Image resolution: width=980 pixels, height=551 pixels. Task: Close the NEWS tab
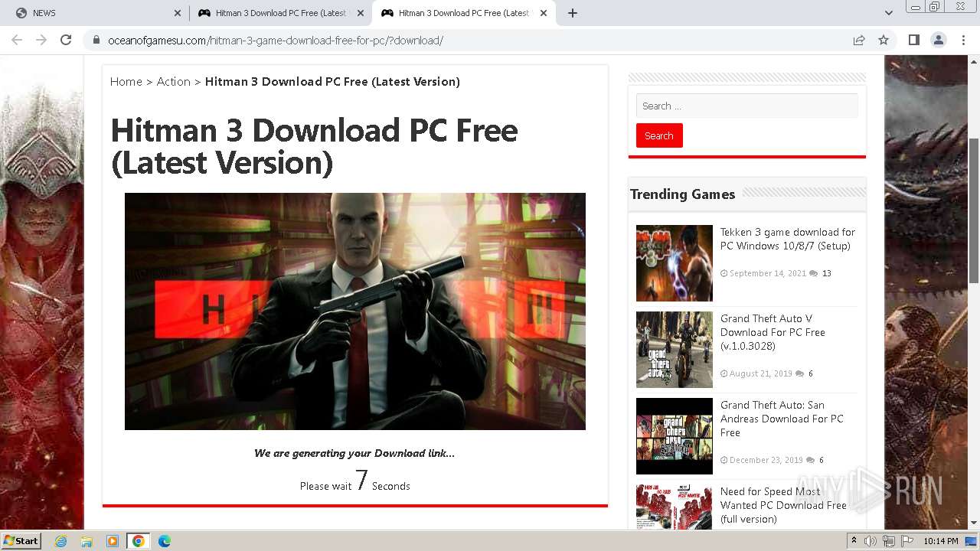click(177, 13)
